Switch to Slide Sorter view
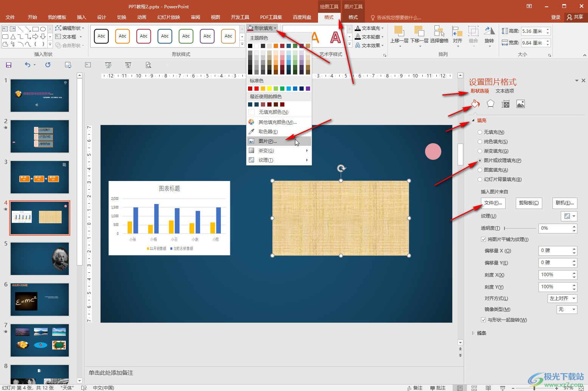 pyautogui.click(x=474, y=388)
